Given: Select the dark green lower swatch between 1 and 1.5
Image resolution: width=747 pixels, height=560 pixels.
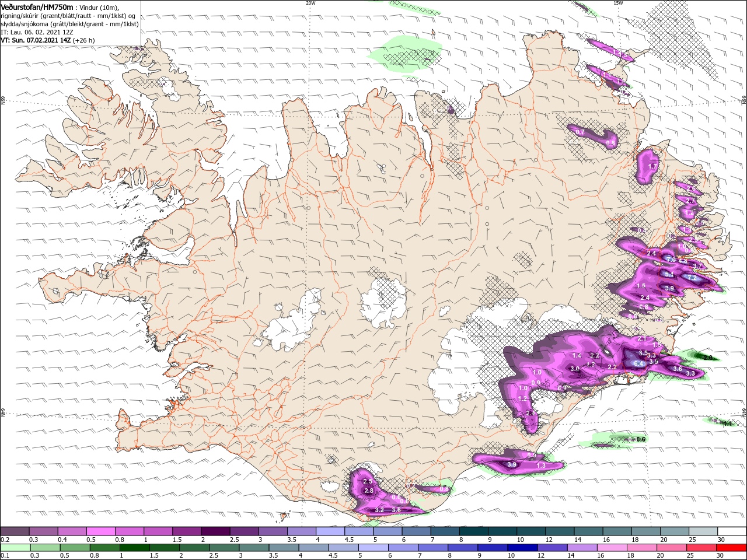Looking at the screenshot, I should (134, 547).
